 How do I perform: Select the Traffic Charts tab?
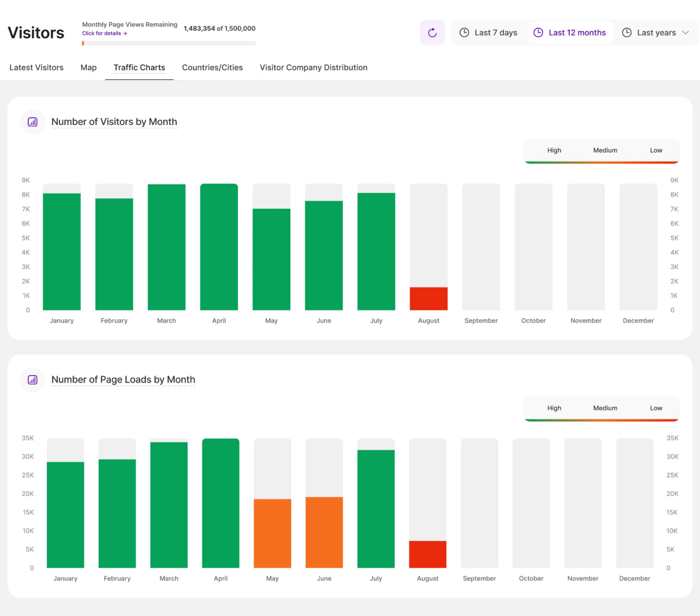click(x=139, y=68)
